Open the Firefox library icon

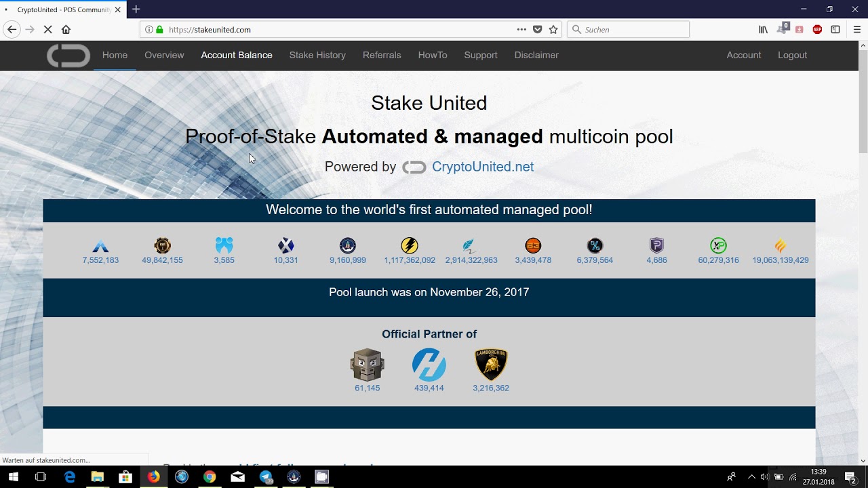[x=764, y=29]
